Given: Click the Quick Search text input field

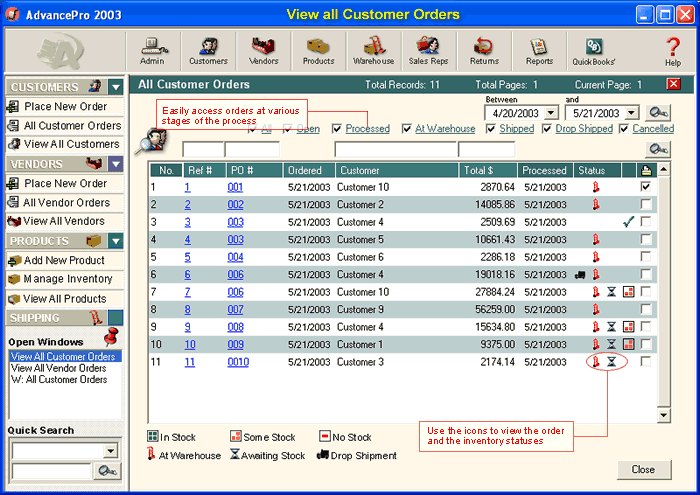Looking at the screenshot, I should pos(51,471).
